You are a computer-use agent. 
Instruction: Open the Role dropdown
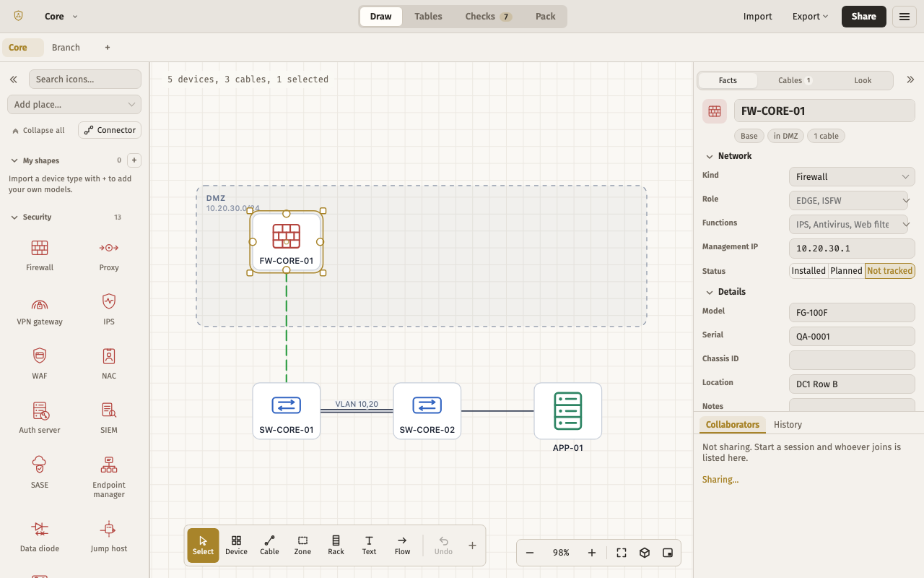(852, 200)
